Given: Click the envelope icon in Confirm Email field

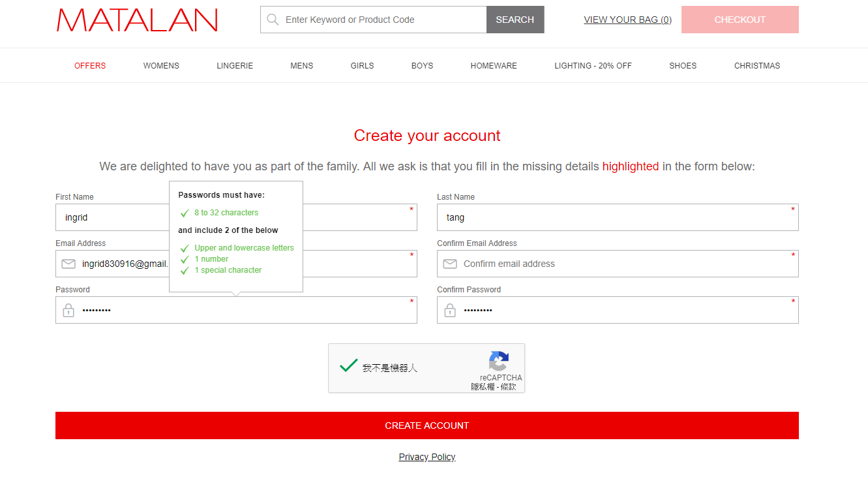Looking at the screenshot, I should coord(450,264).
